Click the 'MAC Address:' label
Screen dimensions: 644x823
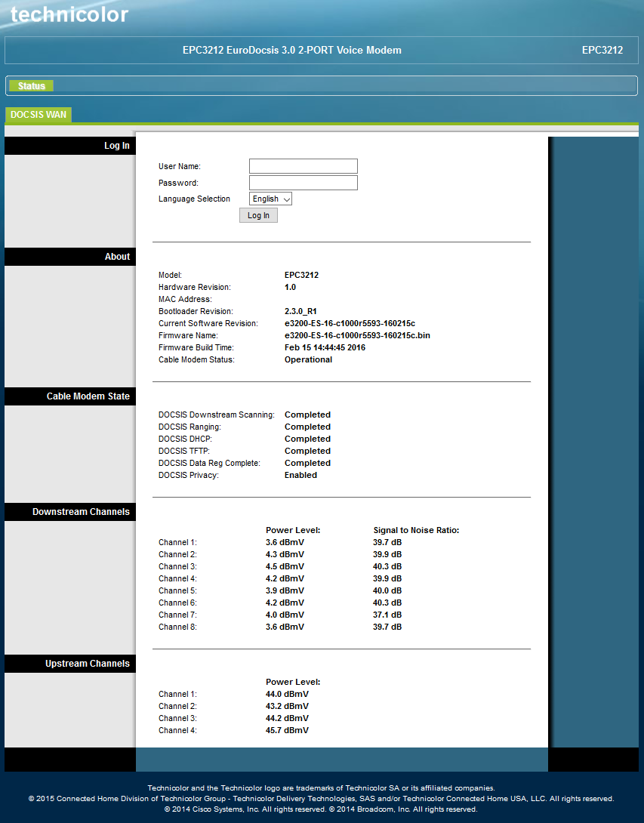[185, 299]
